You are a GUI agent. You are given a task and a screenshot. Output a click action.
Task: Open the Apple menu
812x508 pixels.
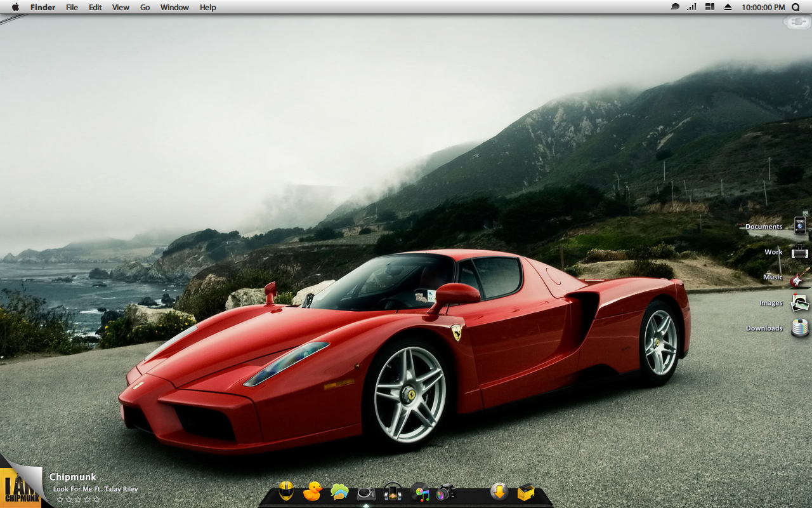[15, 7]
